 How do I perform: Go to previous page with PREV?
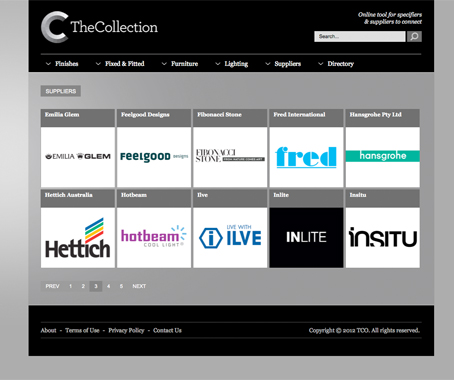tap(52, 286)
